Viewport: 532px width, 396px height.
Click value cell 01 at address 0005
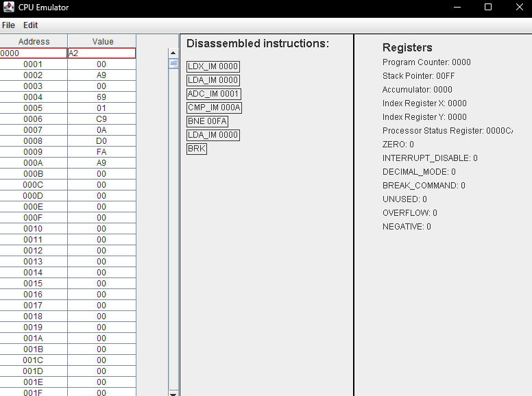tap(101, 108)
